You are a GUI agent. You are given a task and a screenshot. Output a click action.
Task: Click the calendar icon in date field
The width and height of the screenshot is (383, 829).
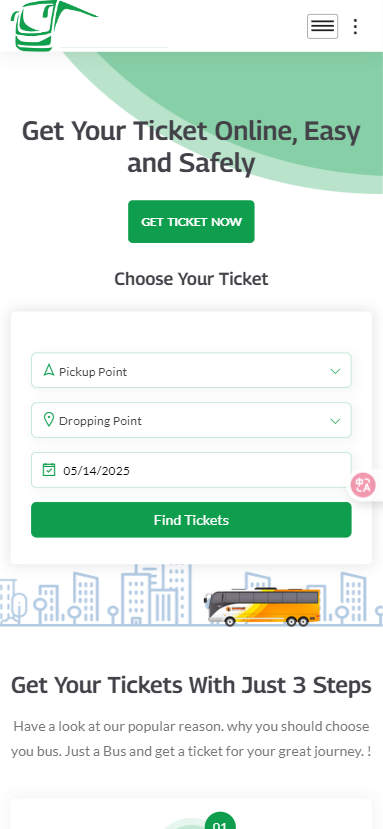49,469
